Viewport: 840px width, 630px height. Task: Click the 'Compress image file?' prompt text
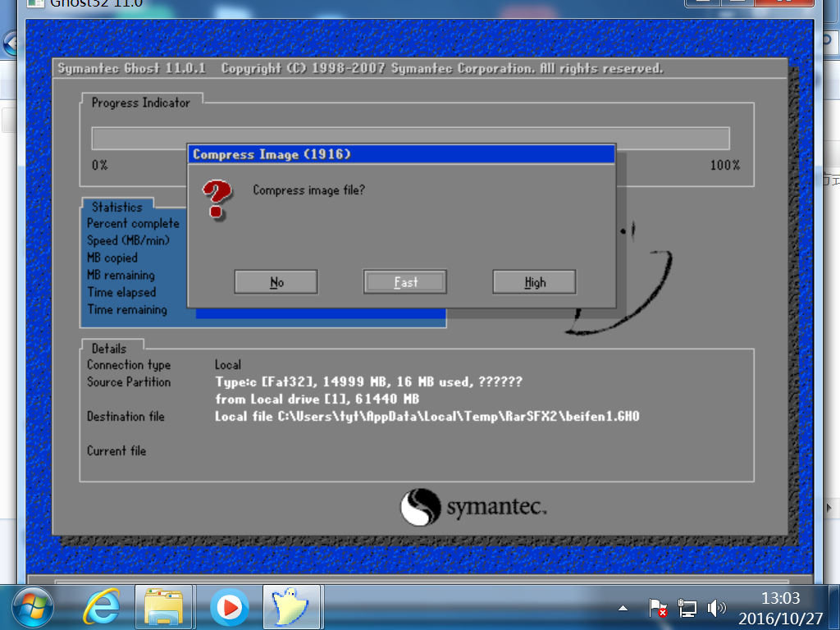308,190
